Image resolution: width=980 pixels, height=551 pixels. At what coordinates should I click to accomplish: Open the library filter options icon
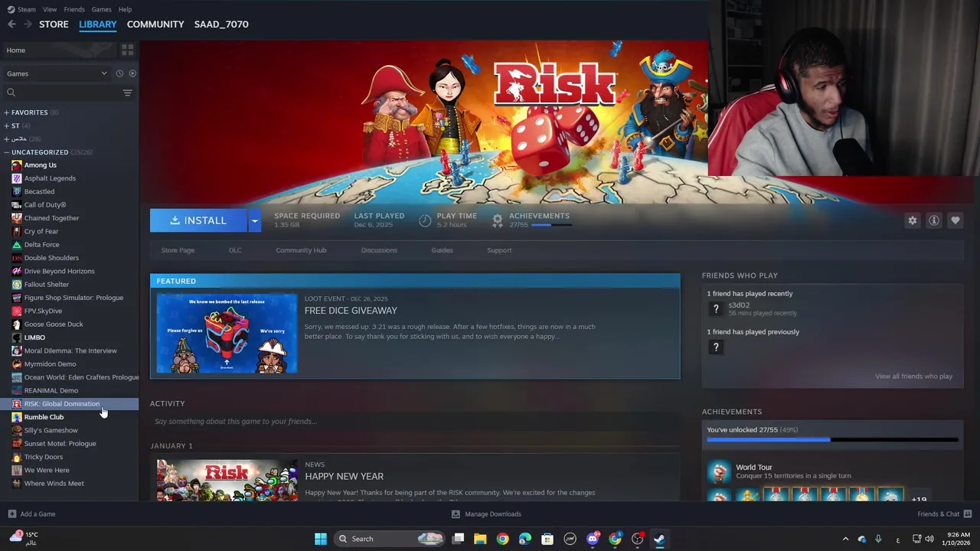click(127, 93)
